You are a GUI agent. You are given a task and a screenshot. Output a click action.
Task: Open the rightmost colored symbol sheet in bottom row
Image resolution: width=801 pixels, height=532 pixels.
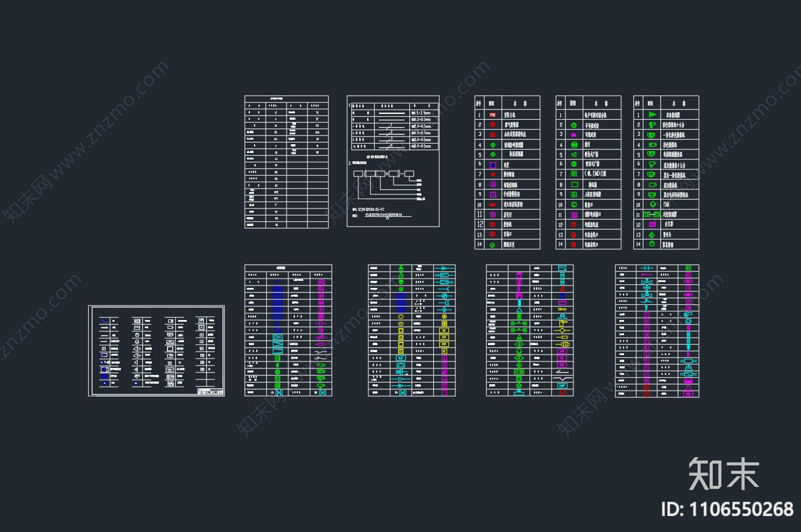[x=657, y=331]
